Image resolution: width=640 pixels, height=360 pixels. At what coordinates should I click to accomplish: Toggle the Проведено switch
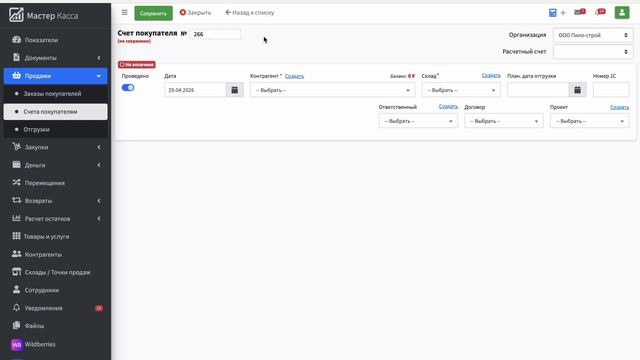(x=128, y=87)
